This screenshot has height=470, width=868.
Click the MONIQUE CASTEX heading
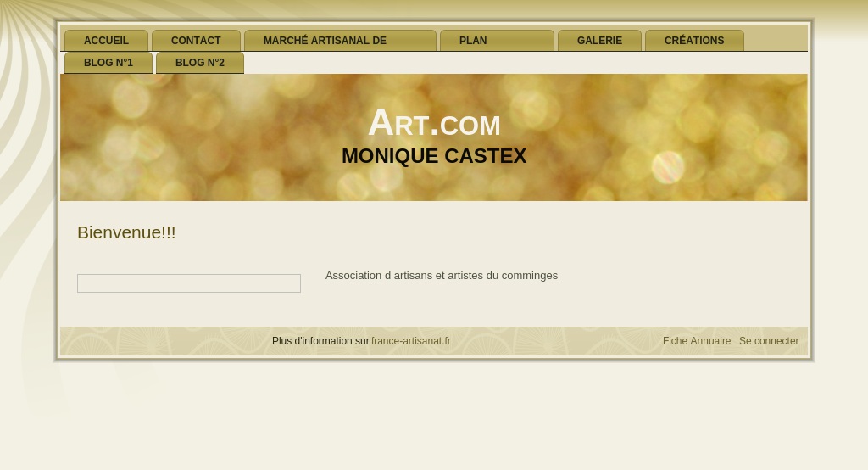(434, 156)
